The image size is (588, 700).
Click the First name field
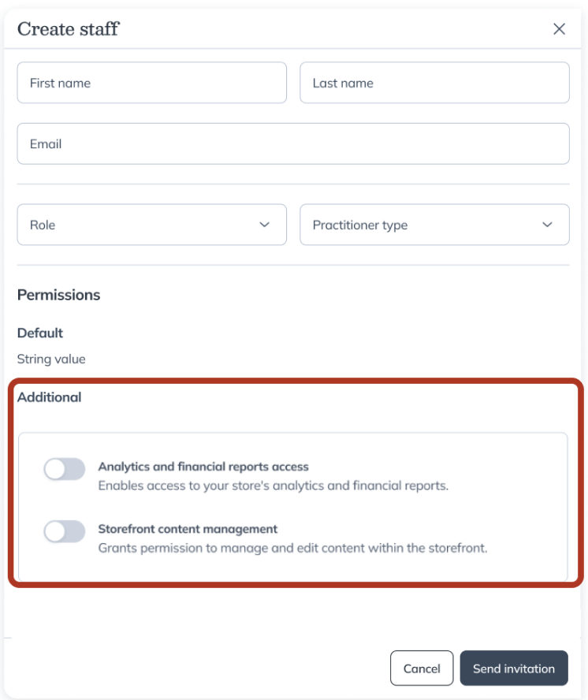[x=151, y=83]
